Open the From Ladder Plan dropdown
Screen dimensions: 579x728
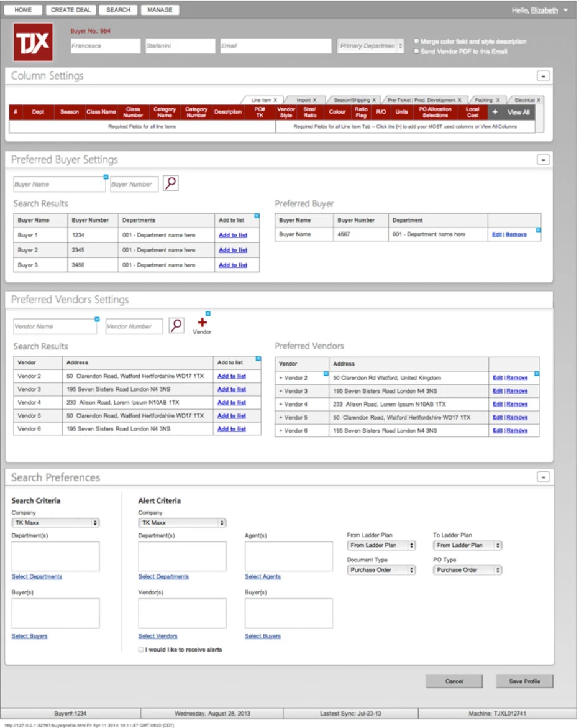coord(381,545)
